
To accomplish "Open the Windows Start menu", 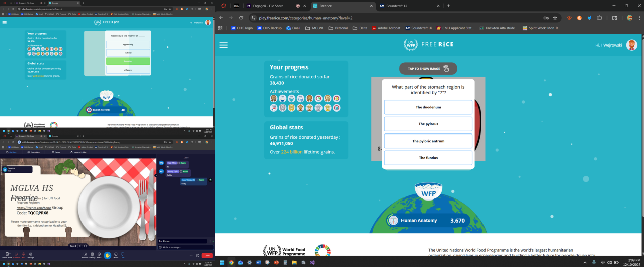I will [x=222, y=262].
